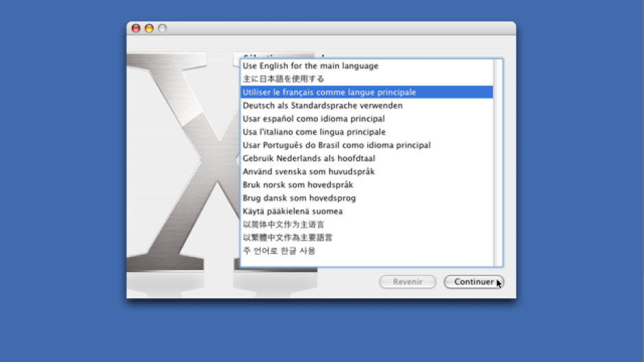Minimize the installer window with yellow button
The height and width of the screenshot is (362, 644).
[149, 28]
